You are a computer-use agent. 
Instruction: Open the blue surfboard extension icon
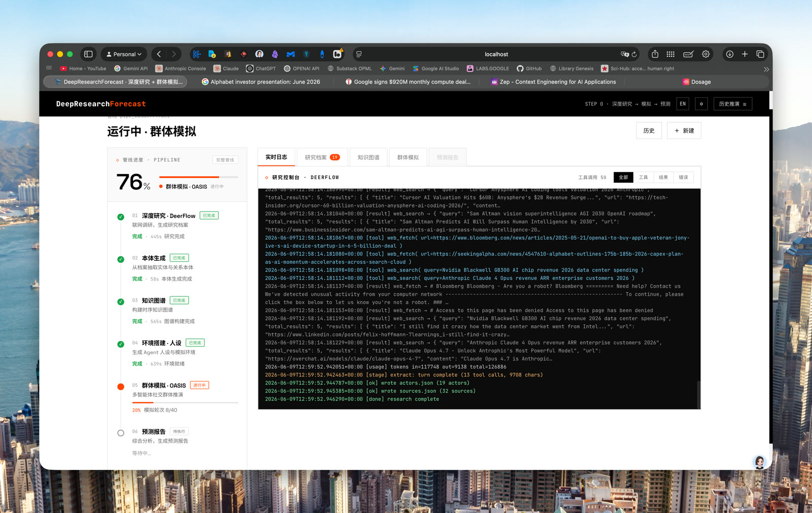tap(322, 54)
